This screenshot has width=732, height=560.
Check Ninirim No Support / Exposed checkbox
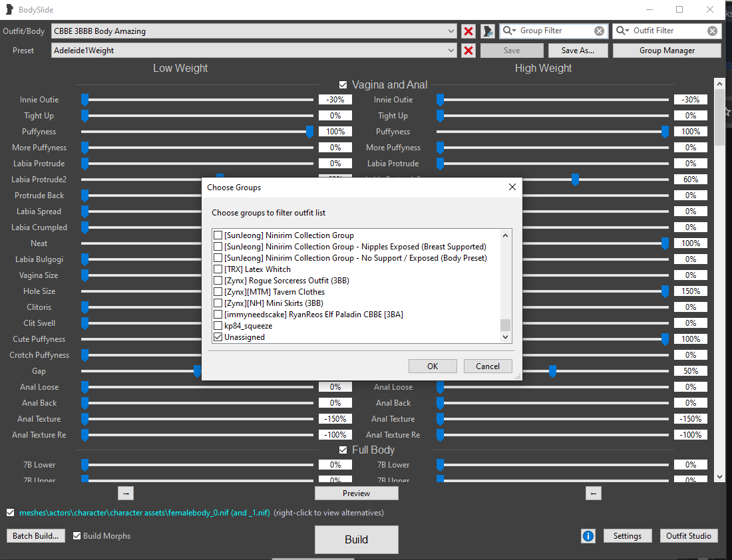[x=218, y=257]
